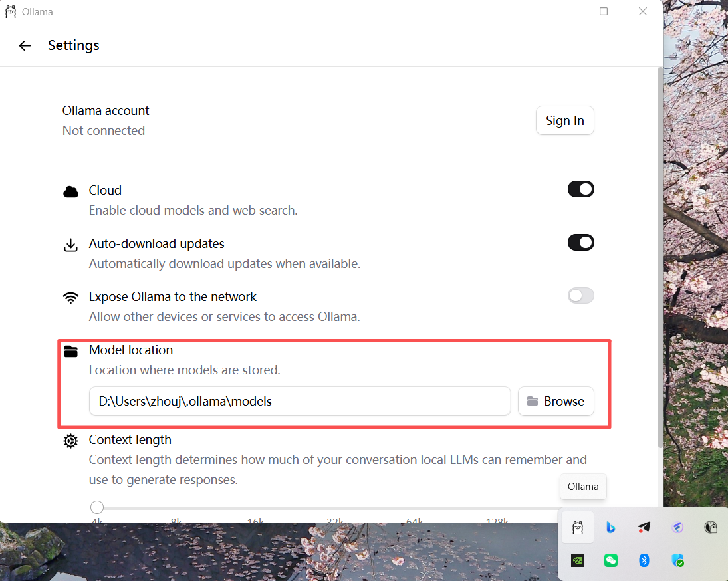Open the NVIDIA tray icon
This screenshot has height=581, width=728.
coord(578,560)
